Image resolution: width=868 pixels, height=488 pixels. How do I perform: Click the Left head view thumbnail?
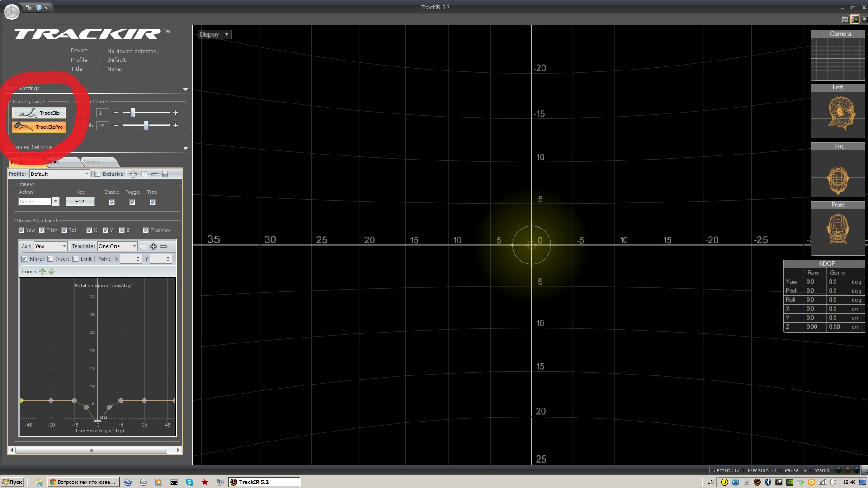pos(838,111)
